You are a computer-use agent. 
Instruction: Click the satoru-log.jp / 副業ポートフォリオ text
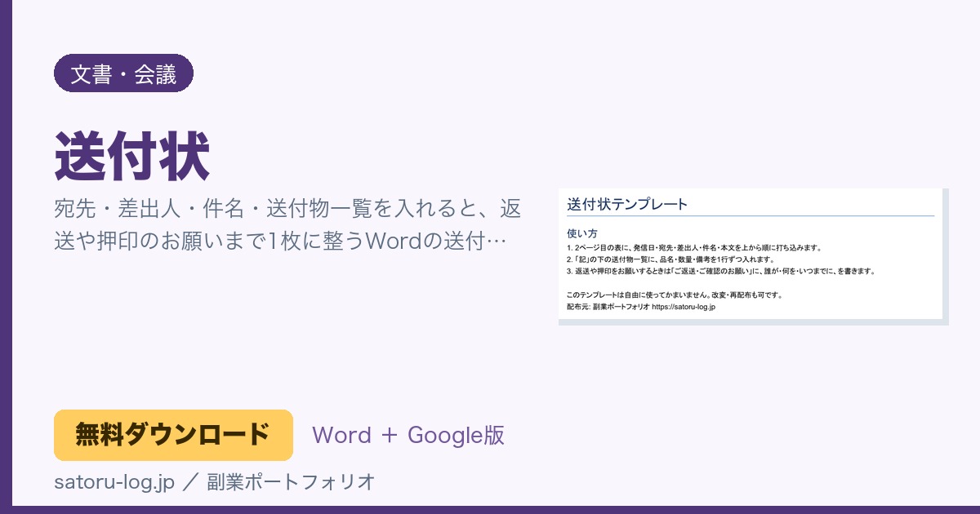coord(215,481)
